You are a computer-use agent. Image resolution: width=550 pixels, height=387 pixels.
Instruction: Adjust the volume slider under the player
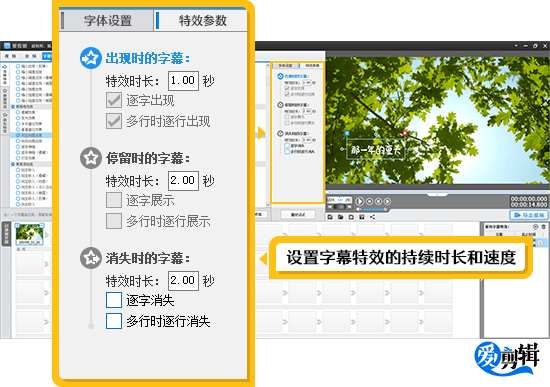pyautogui.click(x=374, y=209)
